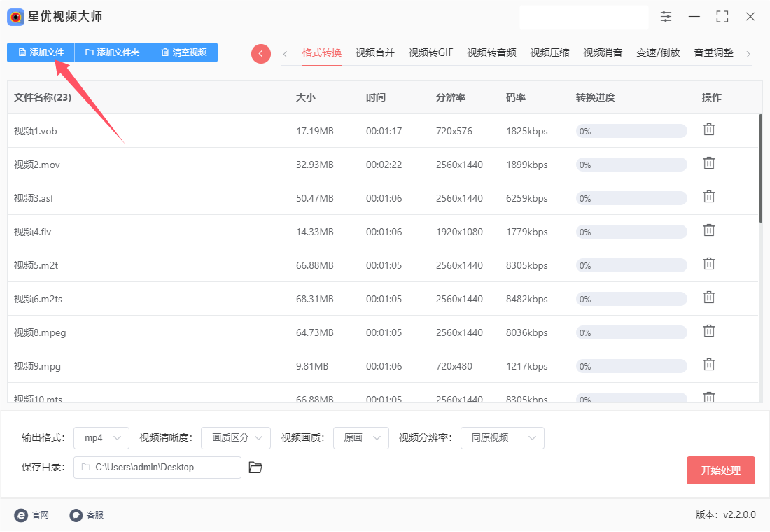Remove 视频8.mpeg via trash icon
The height and width of the screenshot is (532, 770).
[708, 331]
